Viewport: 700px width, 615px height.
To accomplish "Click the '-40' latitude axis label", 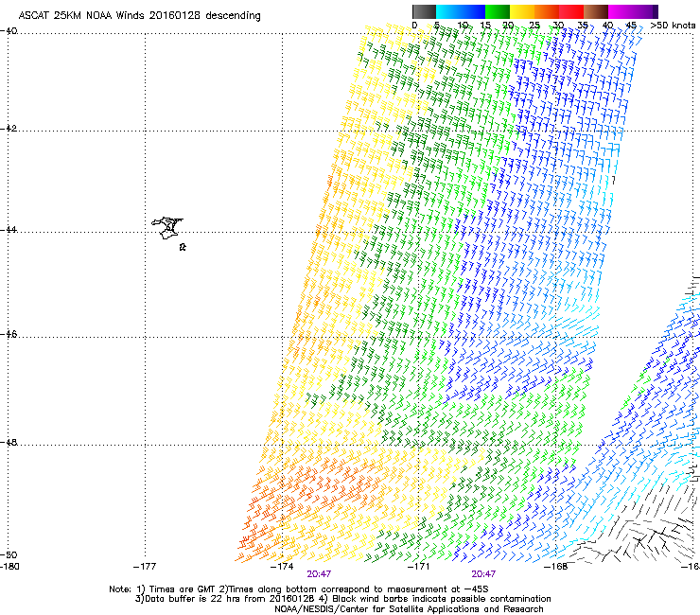I will click(9, 31).
